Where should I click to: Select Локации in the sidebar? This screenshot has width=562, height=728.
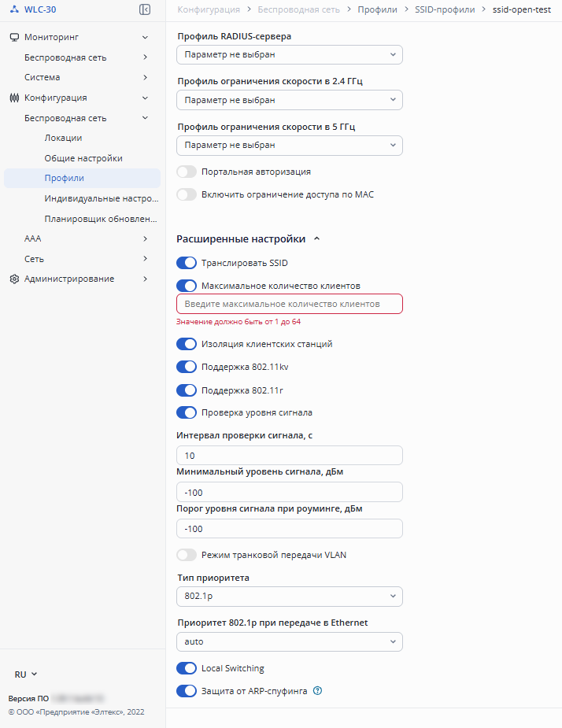pyautogui.click(x=63, y=138)
